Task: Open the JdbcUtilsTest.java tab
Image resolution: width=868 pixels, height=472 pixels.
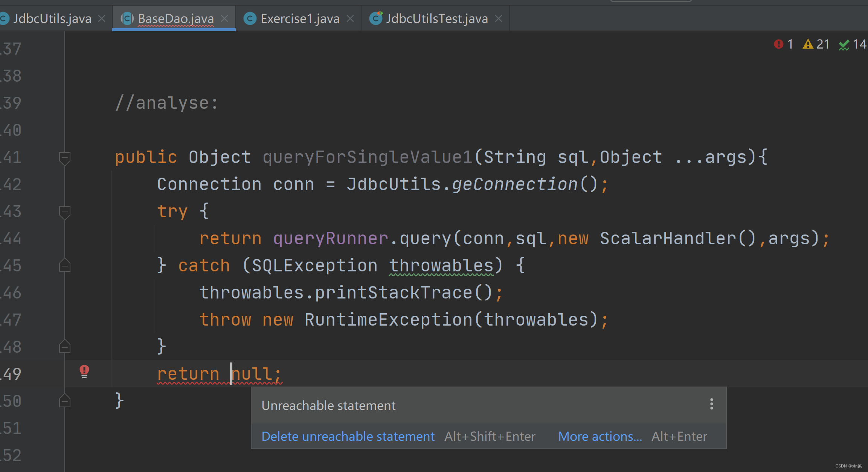Action: tap(437, 18)
